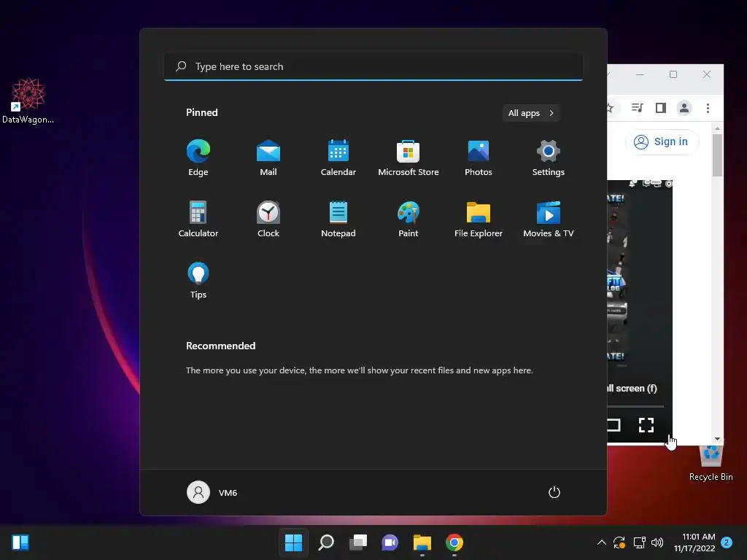Select the DataWagon desktop shortcut

(28, 101)
